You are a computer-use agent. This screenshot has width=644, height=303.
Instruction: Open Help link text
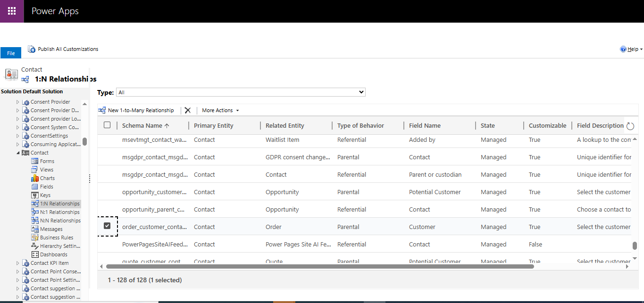coord(633,49)
